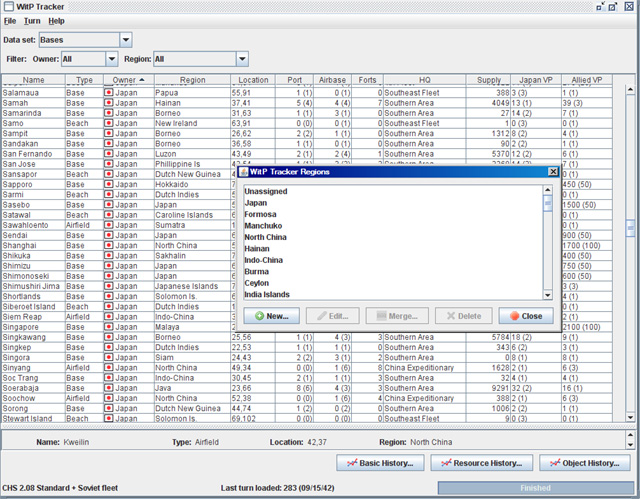This screenshot has height=499, width=640.
Task: Click details panel scroll up arrow
Action: coord(630,435)
